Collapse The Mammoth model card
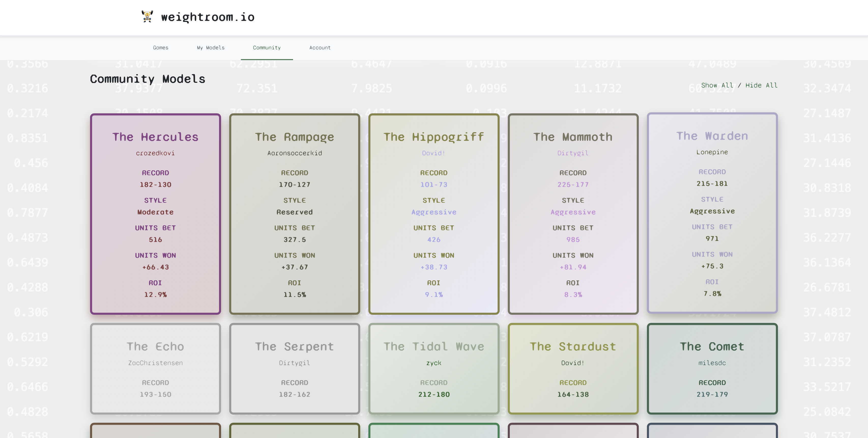 click(x=573, y=137)
